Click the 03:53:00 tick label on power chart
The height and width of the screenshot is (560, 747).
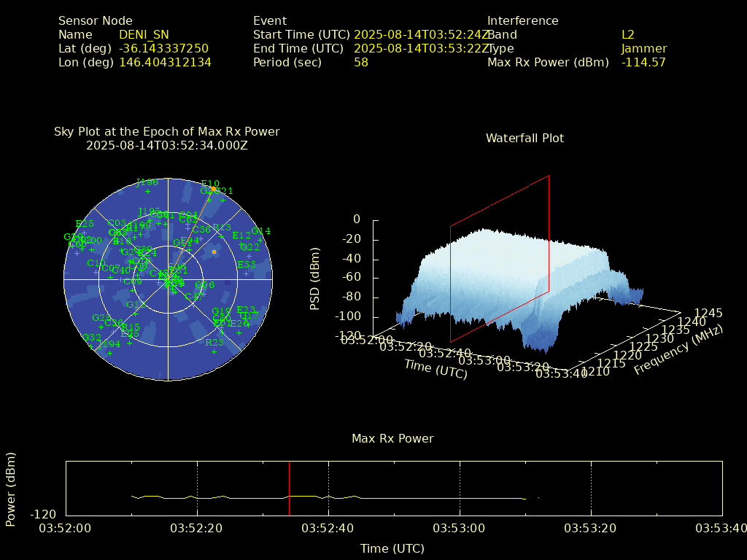coord(460,527)
